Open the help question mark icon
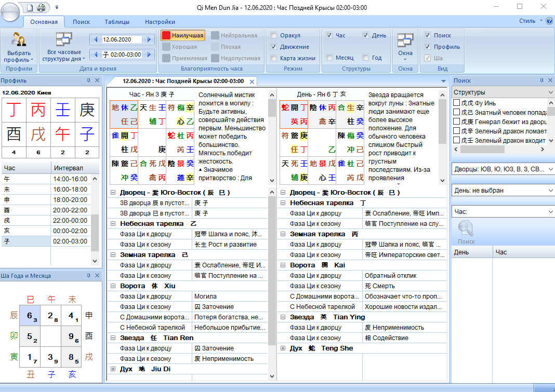The image size is (555, 392). pyautogui.click(x=550, y=21)
